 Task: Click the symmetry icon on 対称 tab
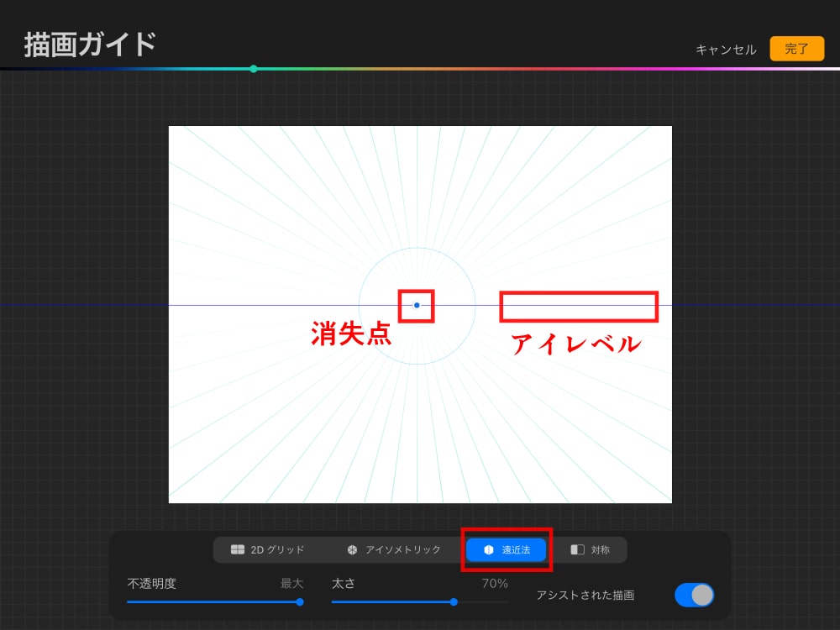(578, 549)
